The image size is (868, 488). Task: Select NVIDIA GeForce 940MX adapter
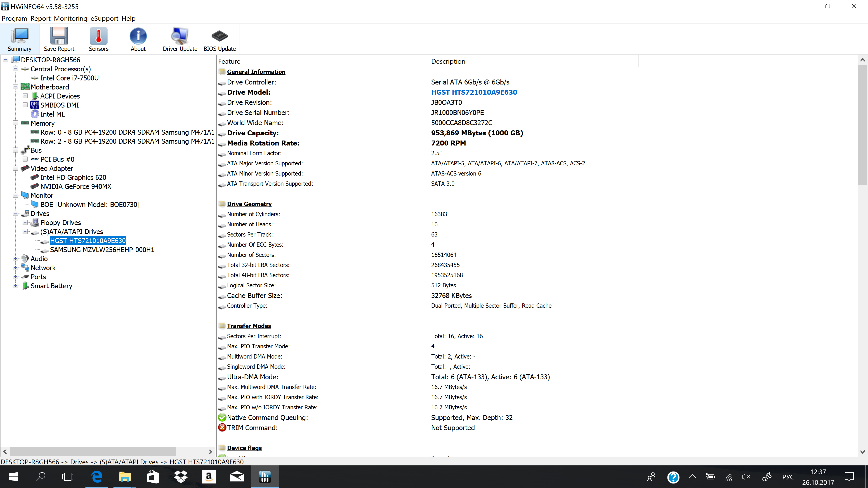click(x=76, y=186)
